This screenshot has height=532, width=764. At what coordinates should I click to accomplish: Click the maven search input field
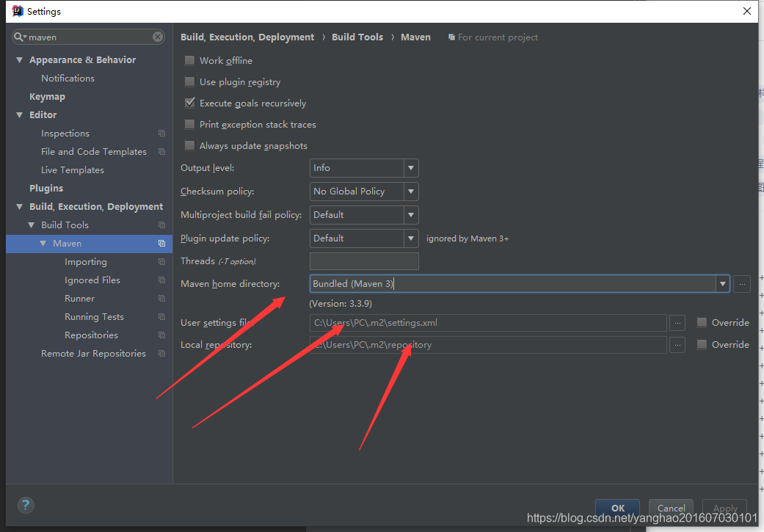[88, 37]
